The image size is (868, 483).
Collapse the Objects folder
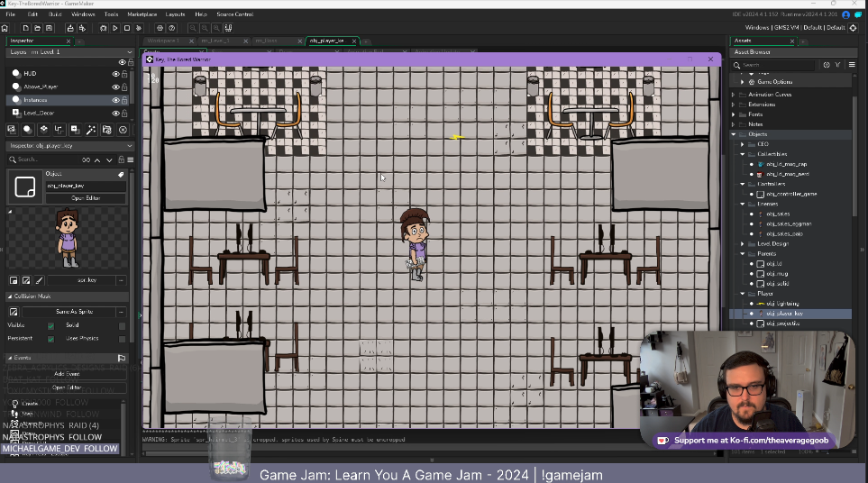click(734, 134)
